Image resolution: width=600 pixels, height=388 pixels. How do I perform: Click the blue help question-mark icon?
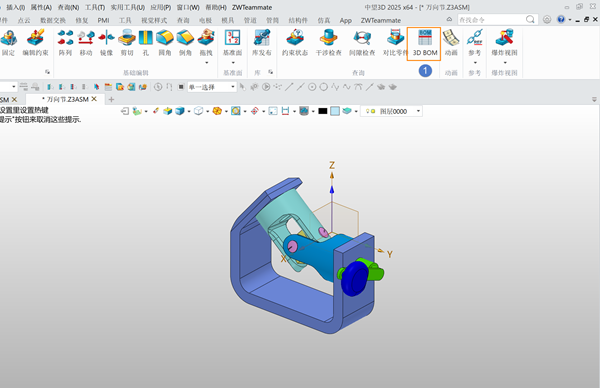pos(561,19)
